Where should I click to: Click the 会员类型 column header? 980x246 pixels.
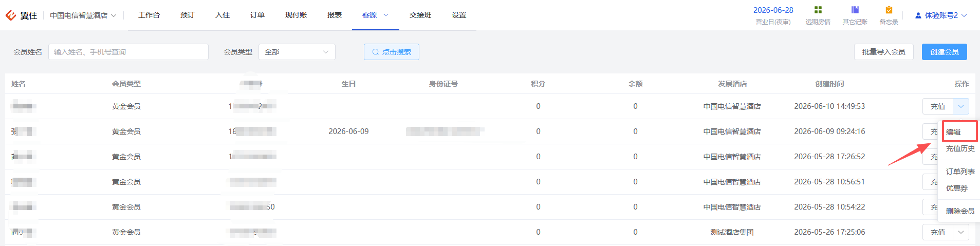(126, 84)
